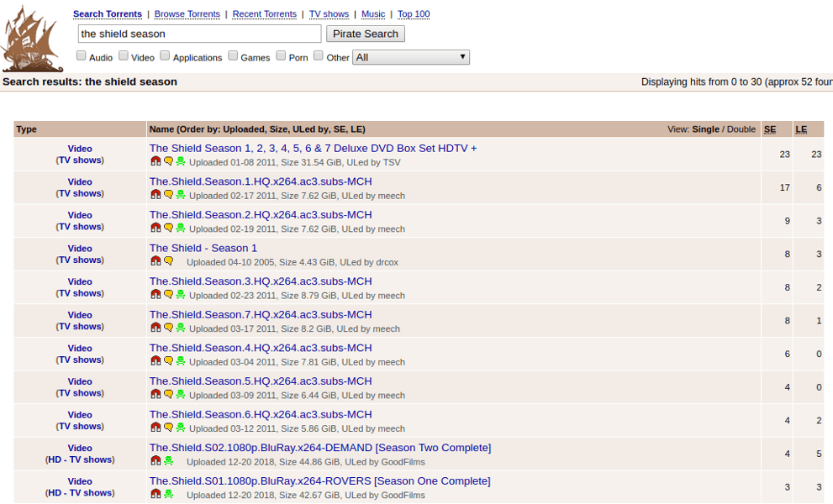Click magnet icon for The.Shield.Season.4.HQ torrent
The image size is (833, 504).
pyautogui.click(x=156, y=360)
